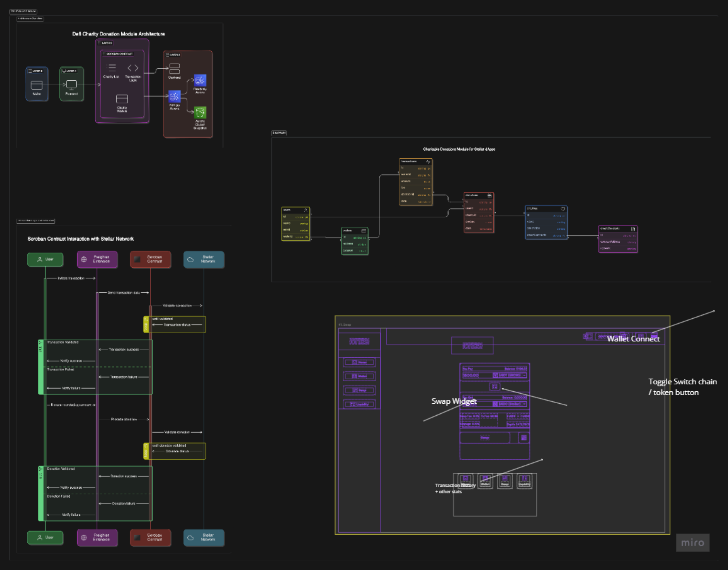The width and height of the screenshot is (728, 570).
Task: Click the bottom Freighter Extension participant box
Action: coord(97,538)
